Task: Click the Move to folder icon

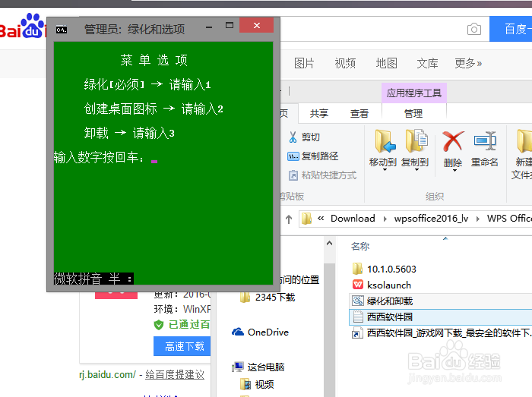Action: pyautogui.click(x=385, y=141)
